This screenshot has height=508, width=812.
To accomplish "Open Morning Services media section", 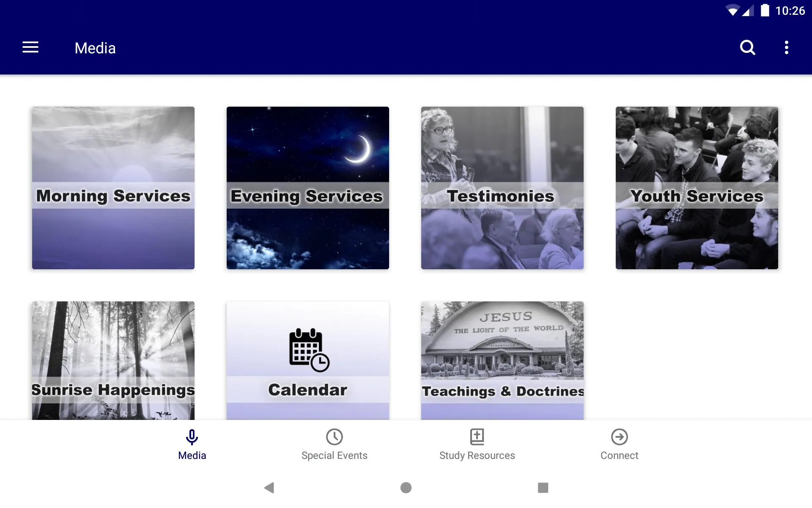I will click(113, 188).
